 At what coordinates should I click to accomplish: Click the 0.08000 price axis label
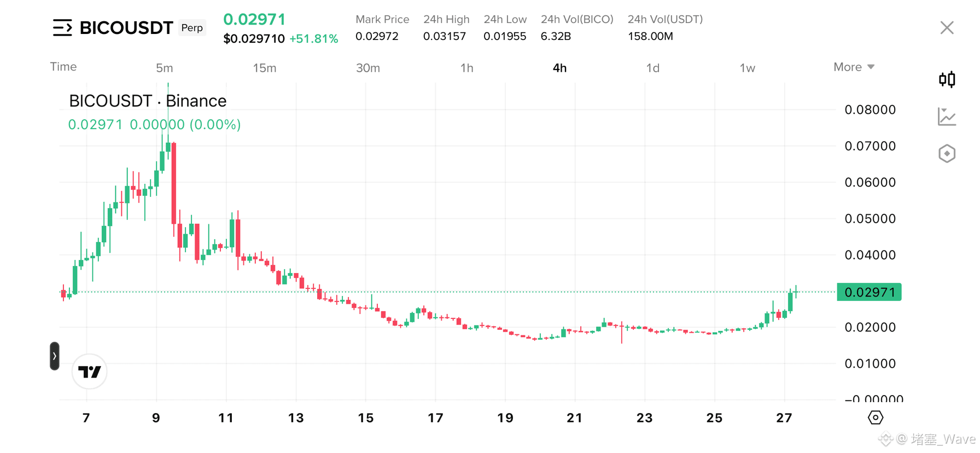click(x=870, y=109)
